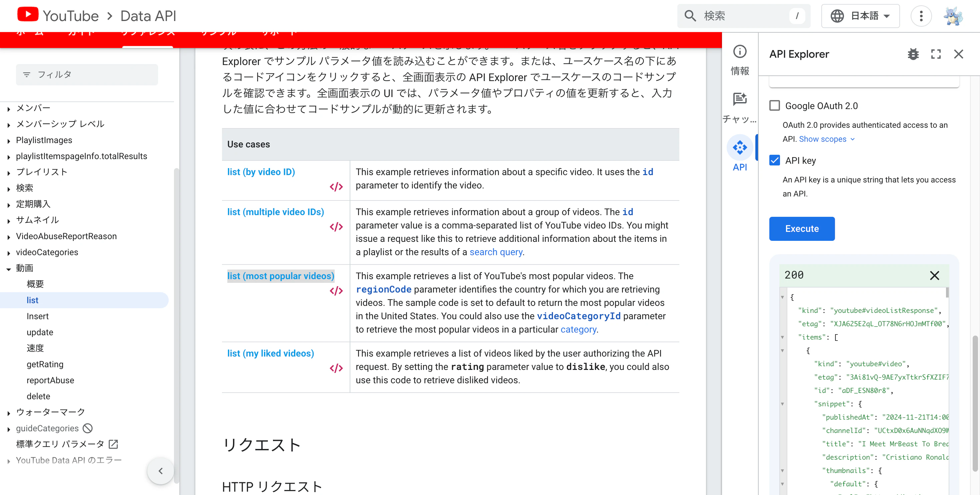Open the list (my liked videos) link
This screenshot has height=495, width=980.
coord(270,353)
